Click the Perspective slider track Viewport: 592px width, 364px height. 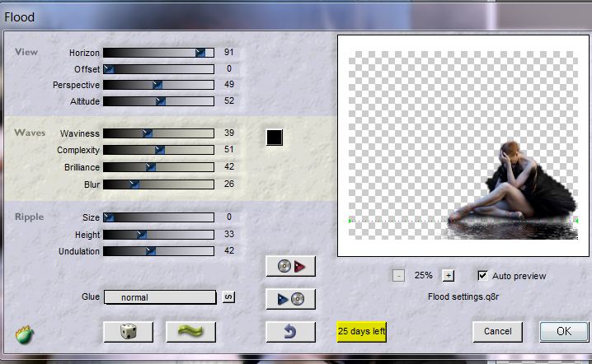point(158,85)
